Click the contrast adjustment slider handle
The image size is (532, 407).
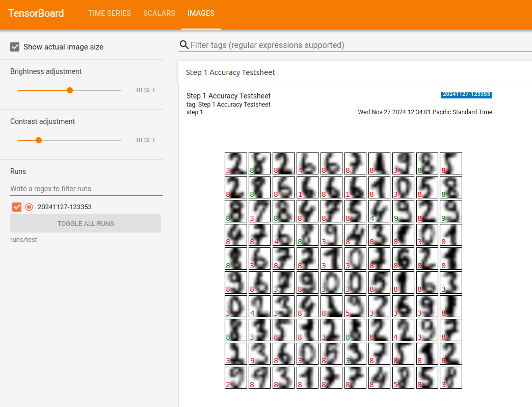[x=39, y=140]
